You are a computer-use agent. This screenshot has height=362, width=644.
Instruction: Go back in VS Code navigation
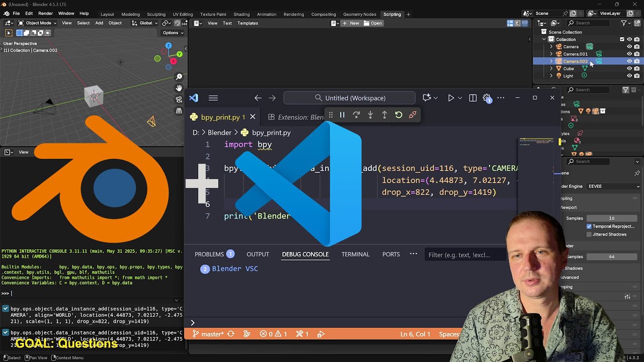(258, 98)
